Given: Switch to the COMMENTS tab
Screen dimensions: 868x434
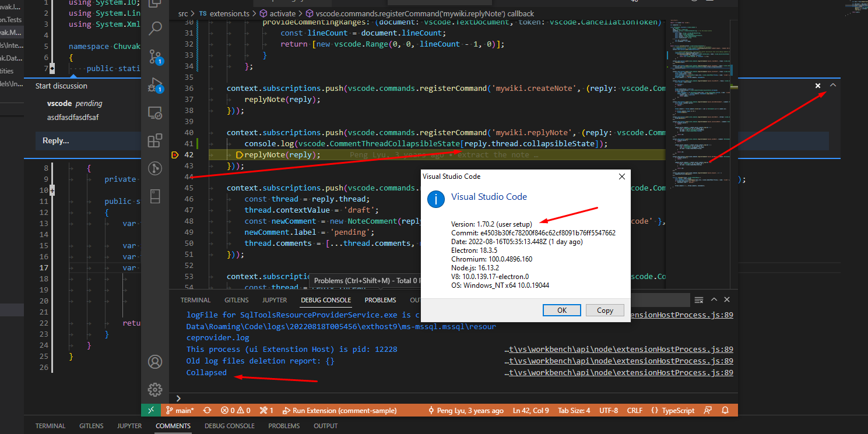Looking at the screenshot, I should point(173,425).
